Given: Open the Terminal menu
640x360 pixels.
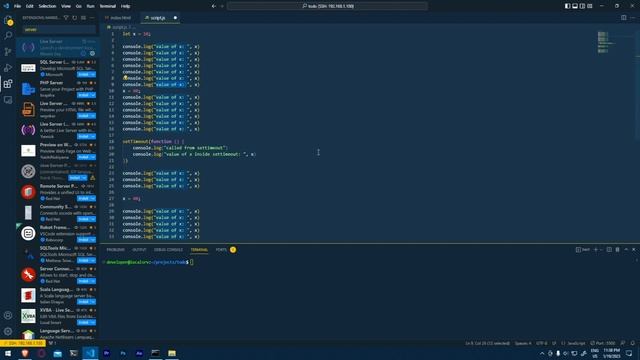Looking at the screenshot, I should 108,6.
